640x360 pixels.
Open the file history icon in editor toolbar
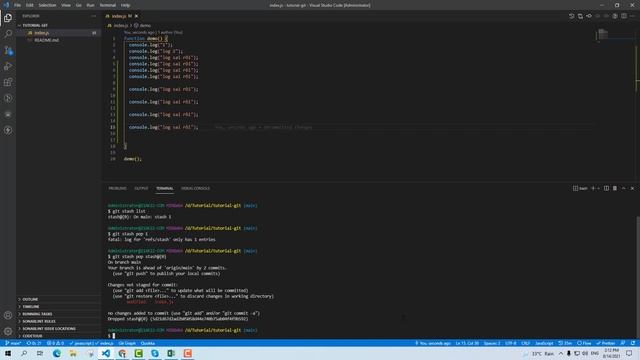tap(571, 16)
